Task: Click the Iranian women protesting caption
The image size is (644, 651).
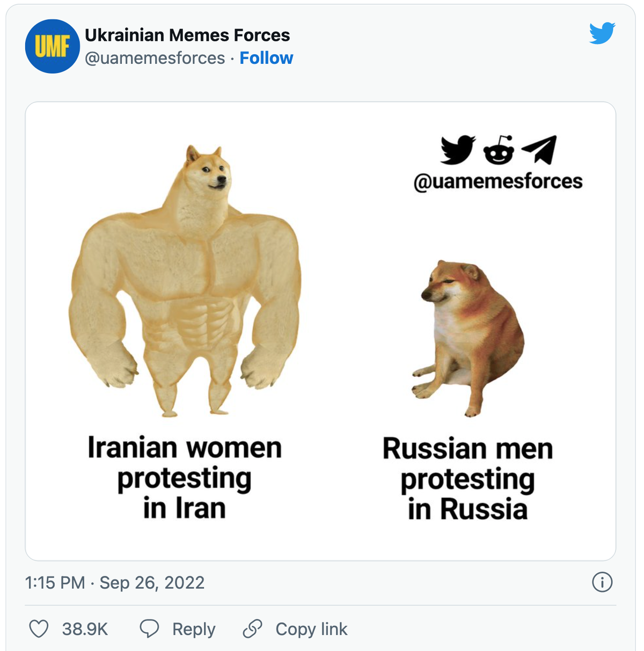Action: pos(185,478)
